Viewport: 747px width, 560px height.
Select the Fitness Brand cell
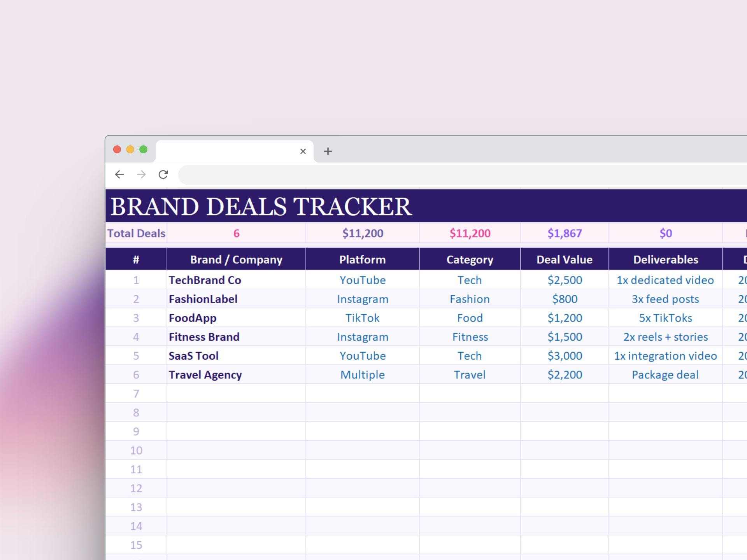(236, 337)
